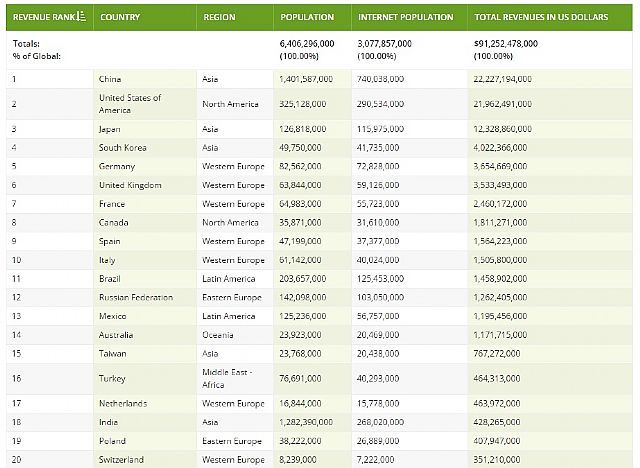Click the sort icon beside Revenue Rank
Screen dimensions: 640x468
(x=81, y=17)
